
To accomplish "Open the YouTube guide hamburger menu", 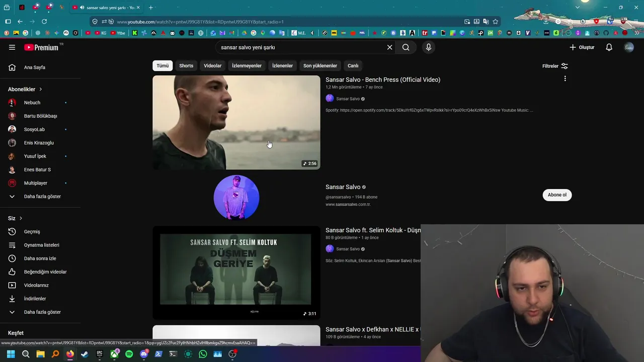I will 12,47.
